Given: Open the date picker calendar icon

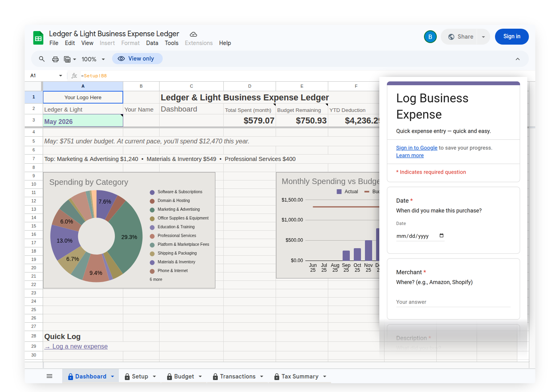Looking at the screenshot, I should (x=441, y=235).
